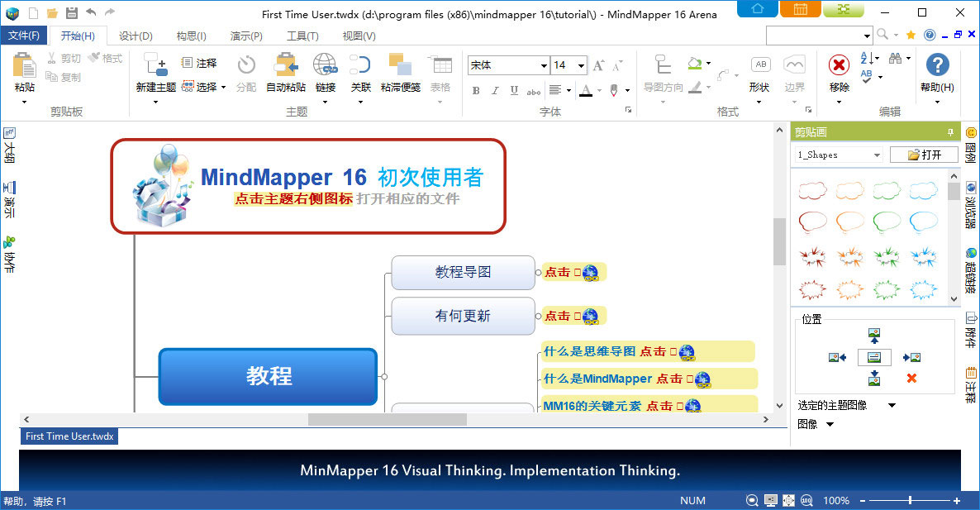
Task: Open the 文件(F) file menu
Action: [x=24, y=36]
